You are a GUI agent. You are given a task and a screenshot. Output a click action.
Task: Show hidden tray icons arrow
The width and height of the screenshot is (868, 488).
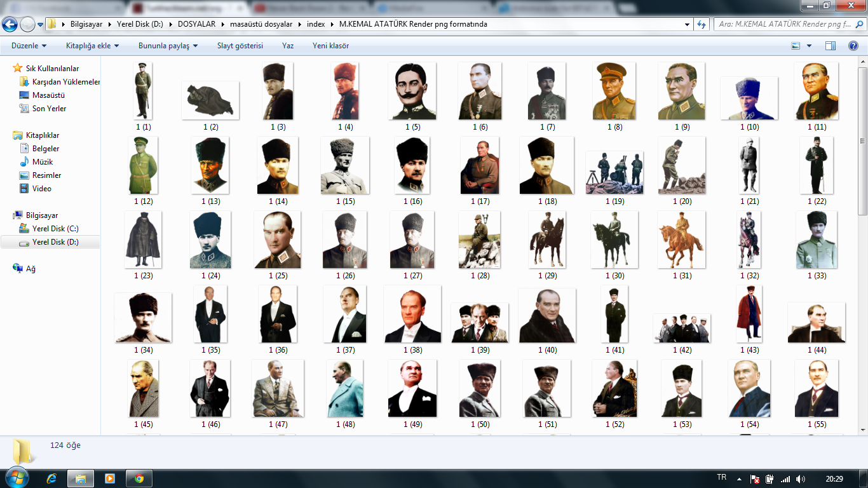click(738, 478)
